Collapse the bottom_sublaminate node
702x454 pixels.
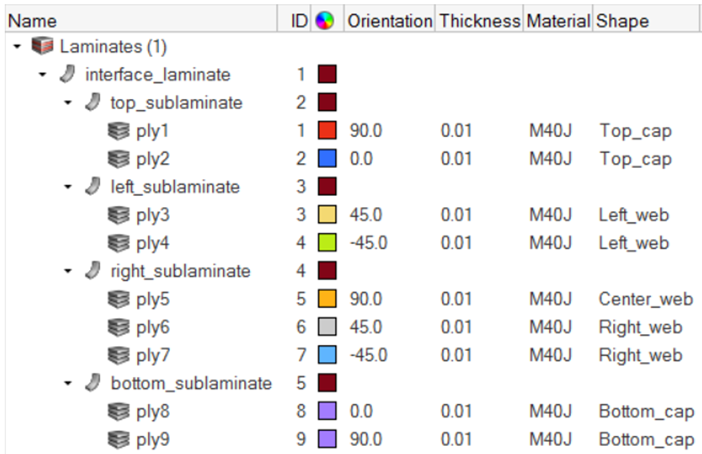point(68,384)
